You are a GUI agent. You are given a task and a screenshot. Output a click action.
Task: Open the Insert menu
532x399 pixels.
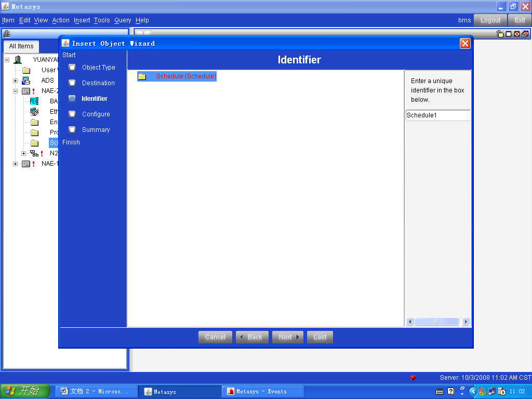point(82,20)
